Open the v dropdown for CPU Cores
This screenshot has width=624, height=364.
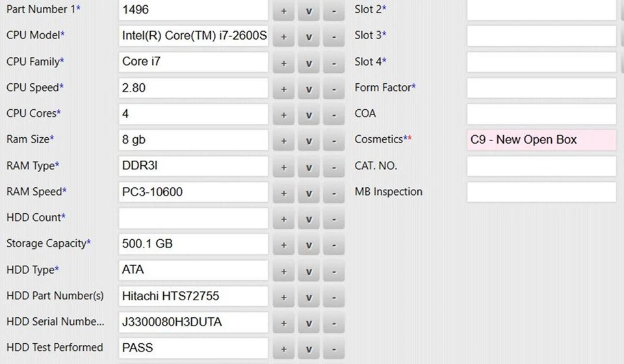click(309, 114)
